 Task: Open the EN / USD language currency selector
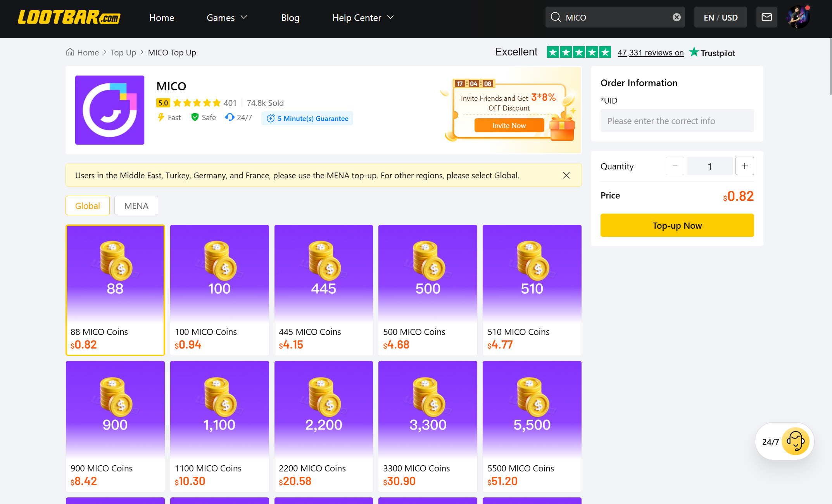720,17
